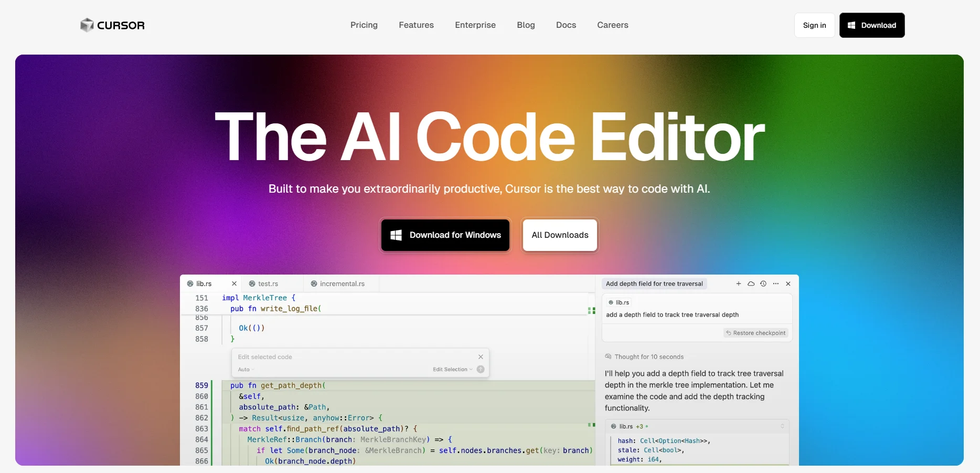Open the Edit Selection dropdown
Image resolution: width=980 pixels, height=473 pixels.
tap(452, 370)
